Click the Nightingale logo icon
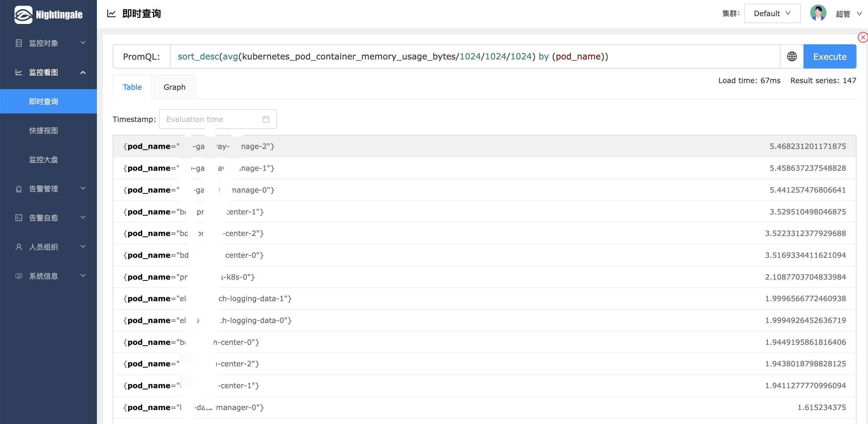Screen dimensions: 868x424 point(23,14)
